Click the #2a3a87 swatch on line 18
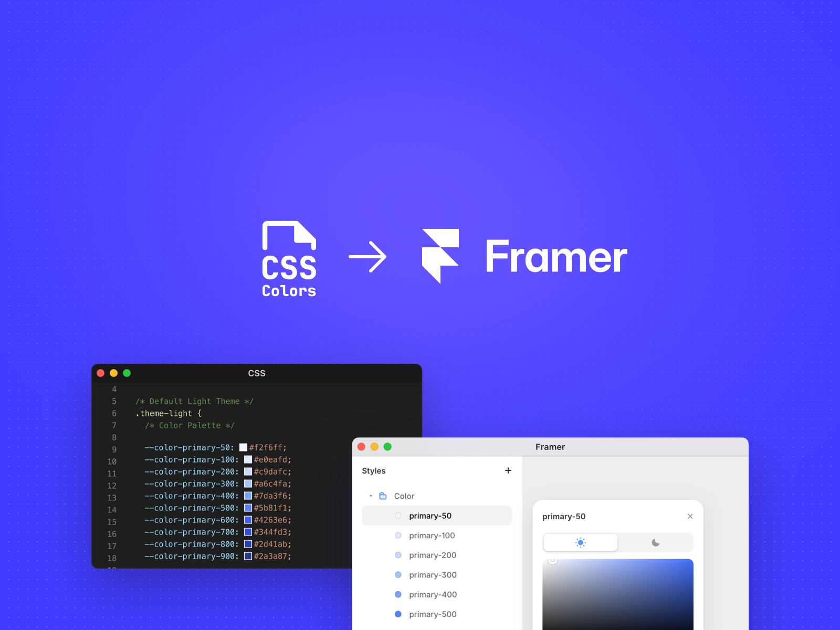 tap(247, 556)
